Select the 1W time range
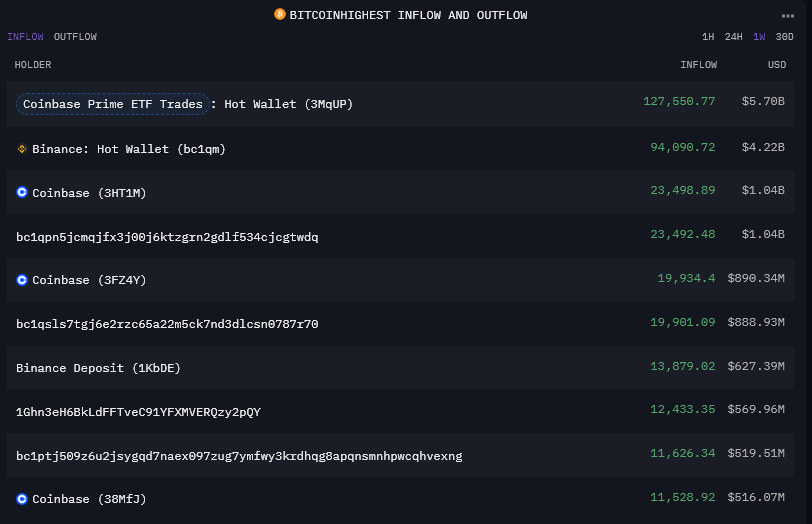Viewport: 812px width, 524px height. 759,37
